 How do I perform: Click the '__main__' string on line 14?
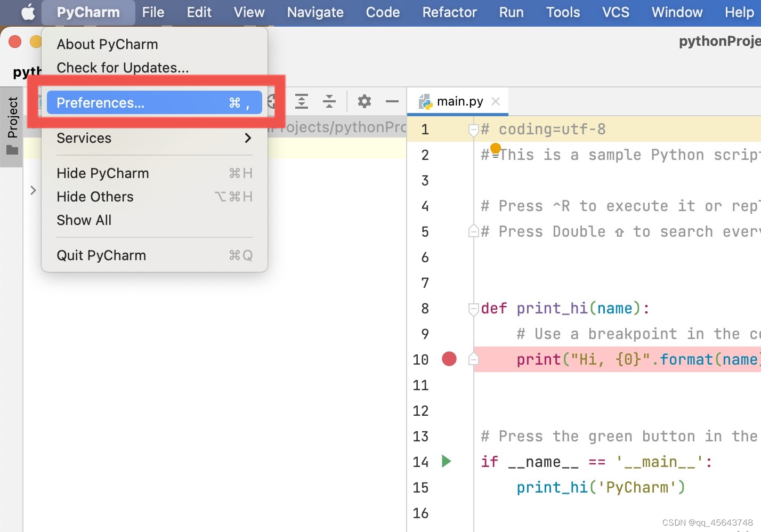coord(660,462)
